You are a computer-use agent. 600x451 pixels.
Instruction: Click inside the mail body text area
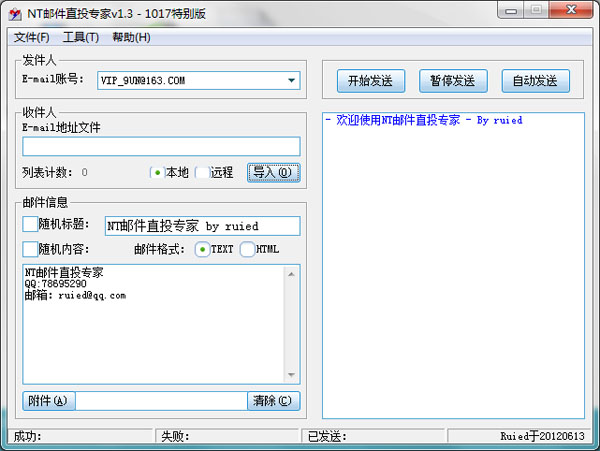tap(153, 324)
